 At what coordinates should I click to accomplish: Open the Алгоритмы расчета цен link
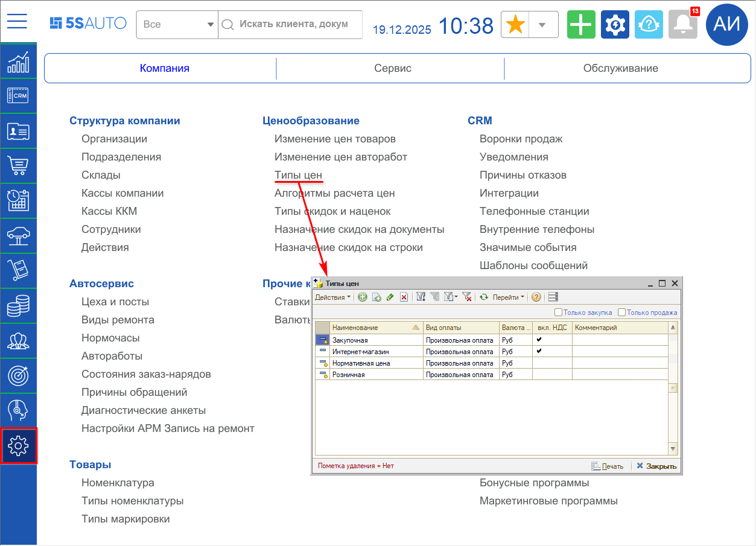click(334, 193)
